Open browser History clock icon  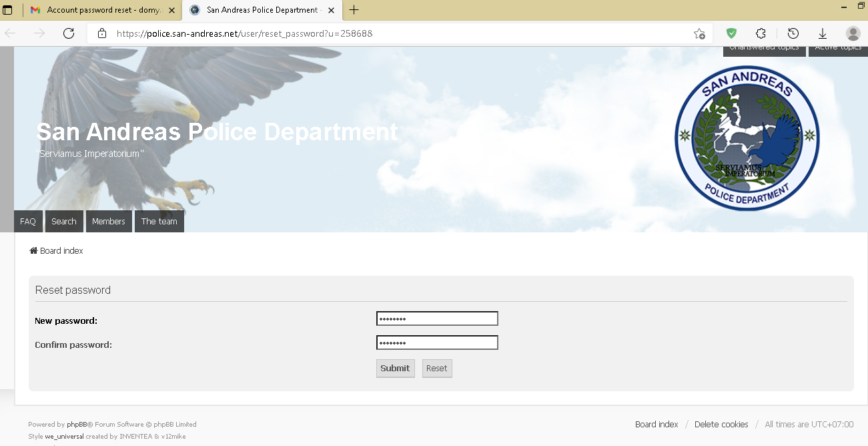point(793,33)
